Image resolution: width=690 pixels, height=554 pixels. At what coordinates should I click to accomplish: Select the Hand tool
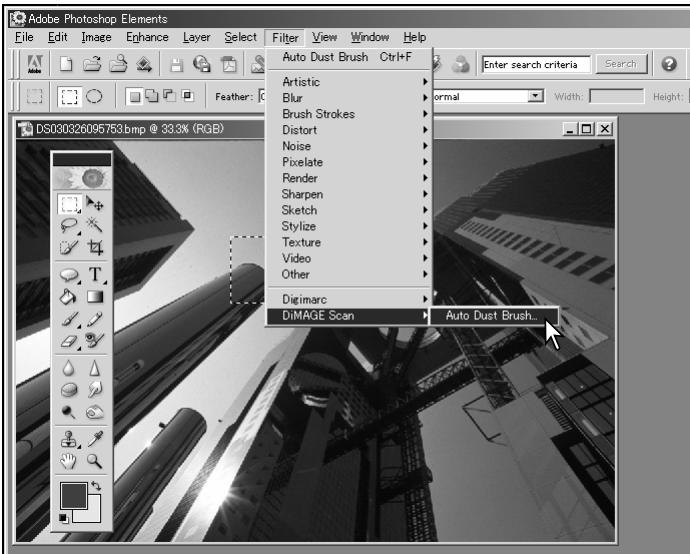tap(69, 461)
